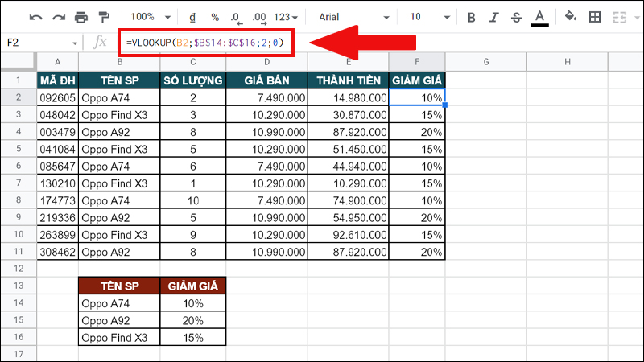Screen dimensions: 644x362
Task: Toggle Italic formatting
Action: click(x=493, y=17)
